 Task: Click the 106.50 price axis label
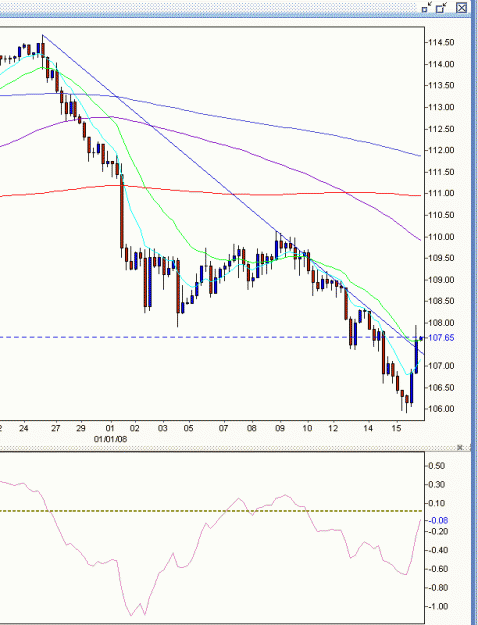click(x=441, y=387)
